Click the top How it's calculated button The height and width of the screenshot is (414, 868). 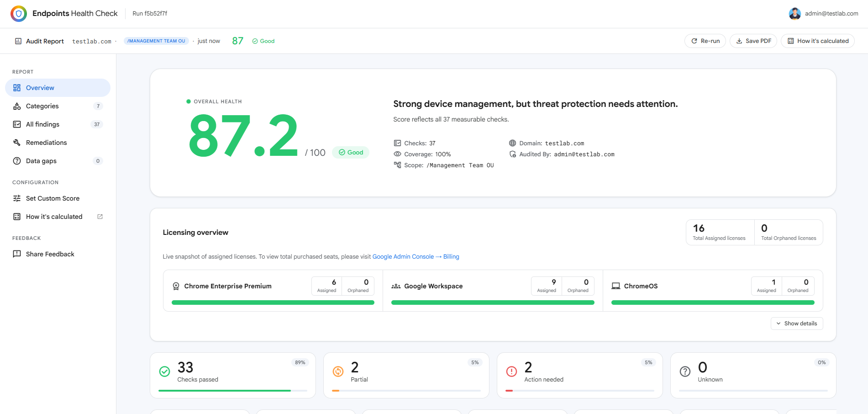click(x=818, y=41)
